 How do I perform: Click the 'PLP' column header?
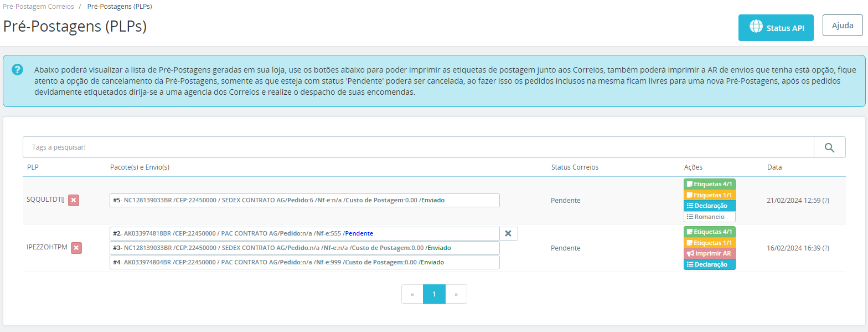click(33, 167)
